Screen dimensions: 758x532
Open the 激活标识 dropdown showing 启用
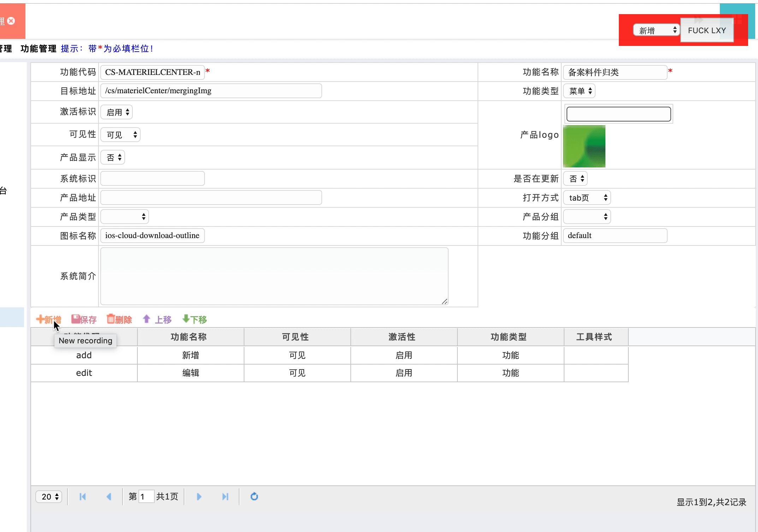tap(117, 112)
